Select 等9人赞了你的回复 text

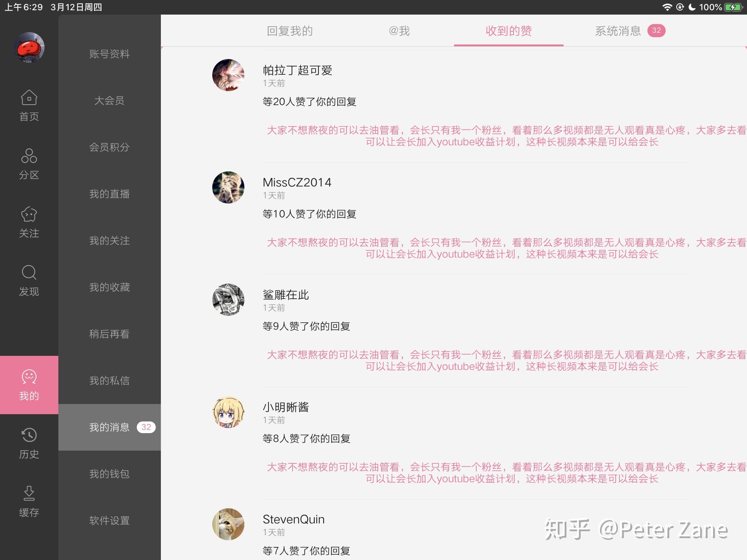click(306, 326)
